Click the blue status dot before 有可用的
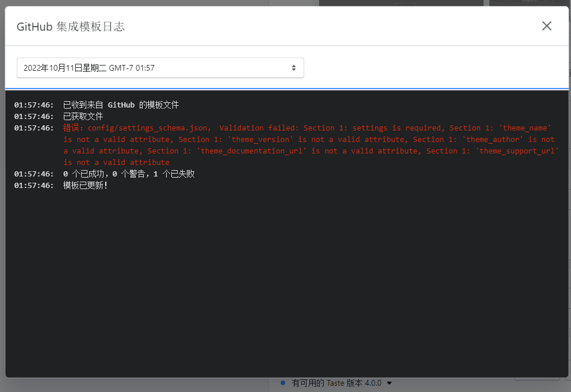The height and width of the screenshot is (392, 571). (x=283, y=383)
